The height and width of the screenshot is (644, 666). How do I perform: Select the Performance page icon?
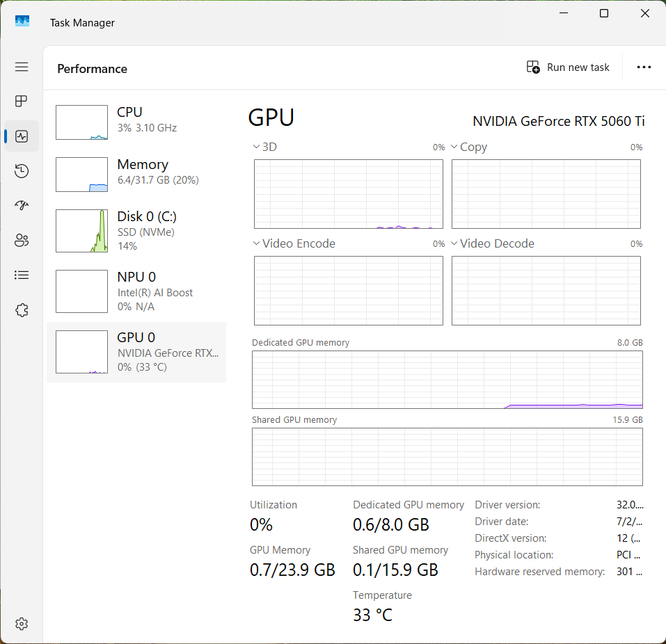point(22,136)
